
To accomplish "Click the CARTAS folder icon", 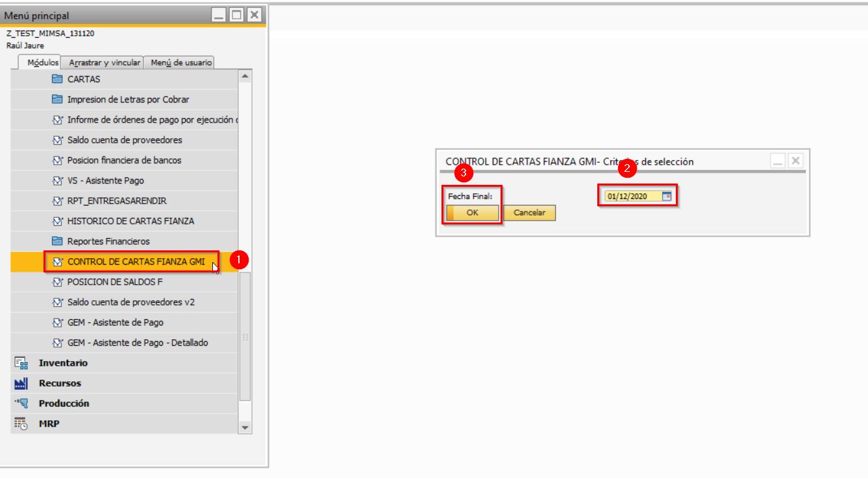I will 57,79.
